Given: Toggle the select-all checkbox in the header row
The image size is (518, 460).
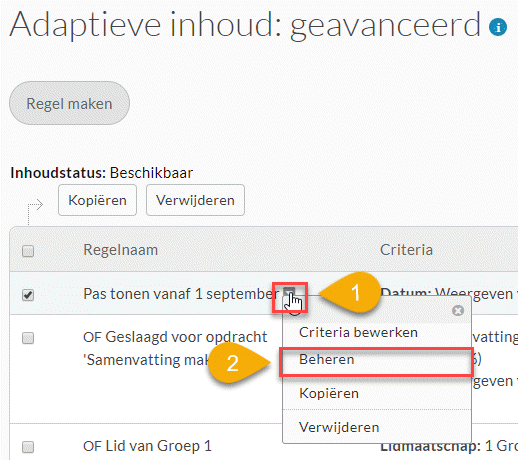Looking at the screenshot, I should 28,251.
